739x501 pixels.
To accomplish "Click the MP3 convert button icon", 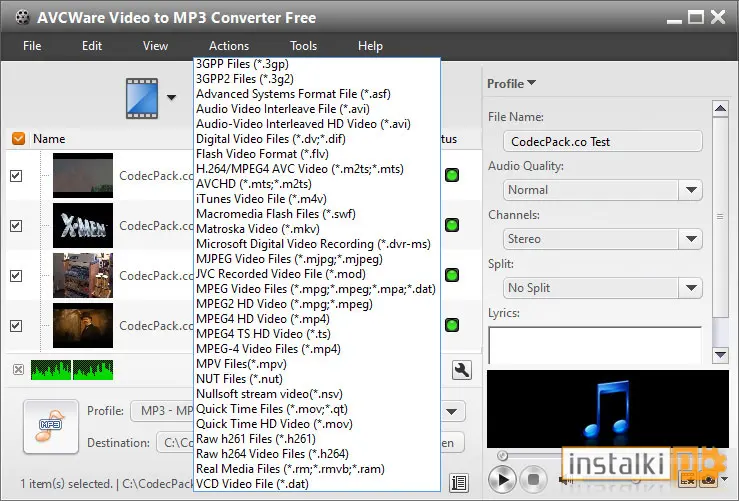I will [51, 427].
